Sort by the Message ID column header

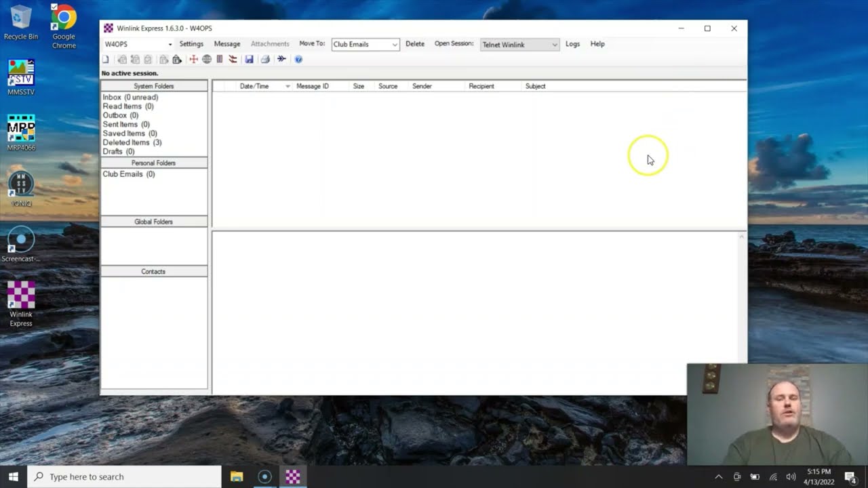(x=313, y=87)
